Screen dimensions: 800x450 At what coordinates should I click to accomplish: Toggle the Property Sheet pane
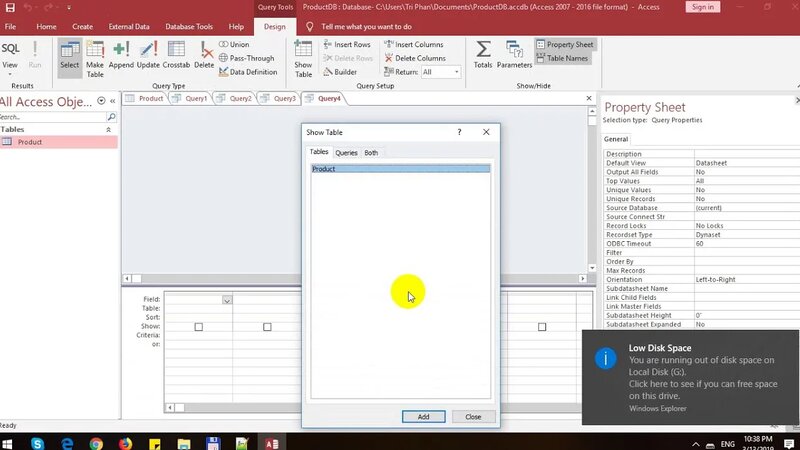565,44
